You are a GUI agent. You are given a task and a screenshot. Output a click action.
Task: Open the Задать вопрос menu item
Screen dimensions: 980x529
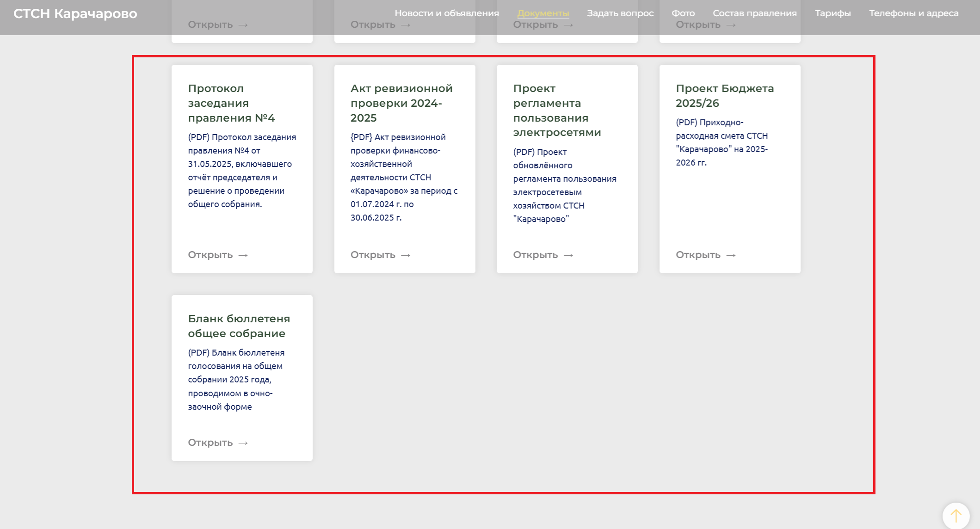coord(620,13)
